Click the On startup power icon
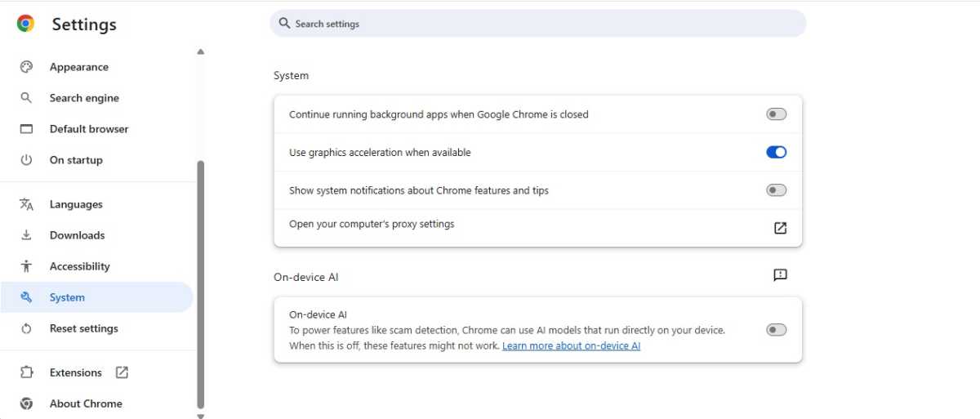 (26, 160)
